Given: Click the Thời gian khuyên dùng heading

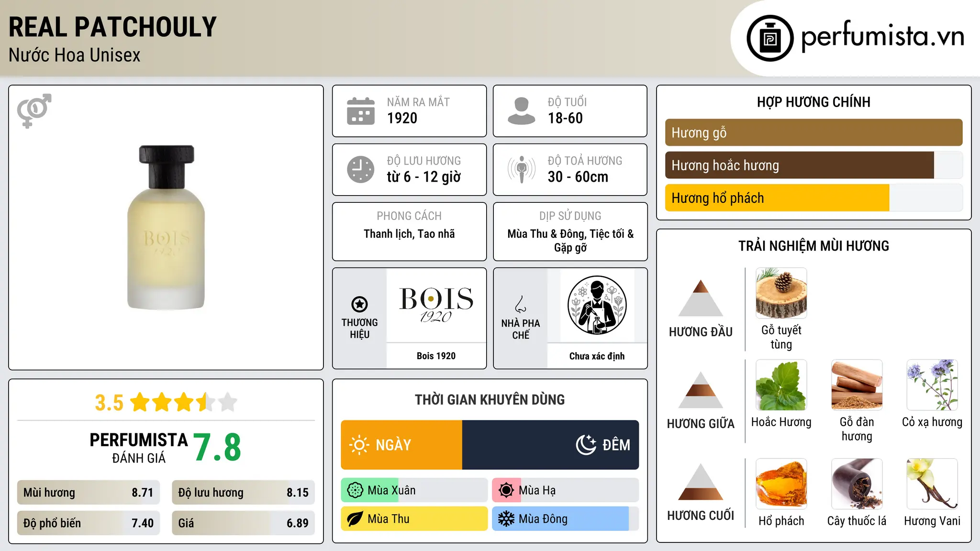Looking at the screenshot, I should tap(490, 399).
